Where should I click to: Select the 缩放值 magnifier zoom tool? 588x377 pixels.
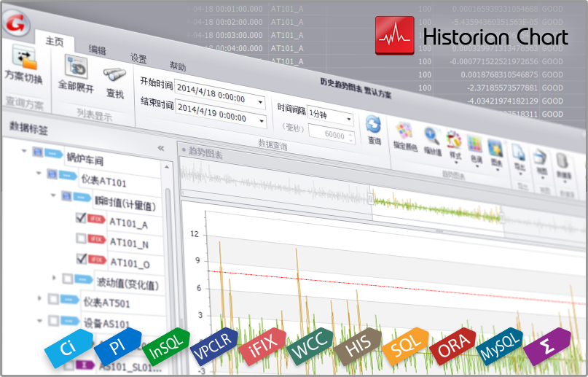pyautogui.click(x=432, y=136)
